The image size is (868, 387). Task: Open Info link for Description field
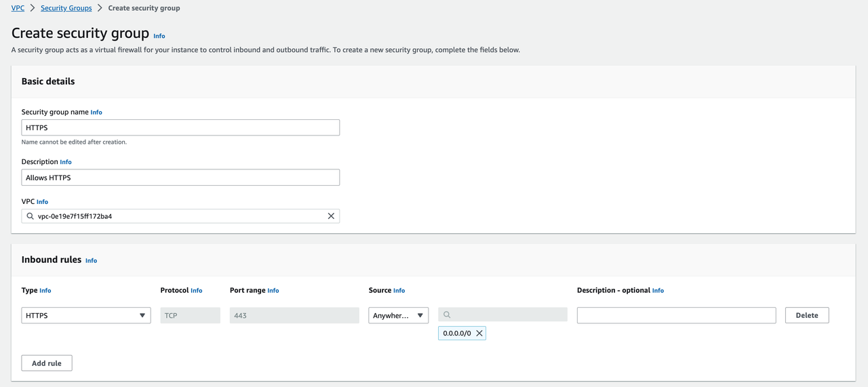[x=66, y=162]
